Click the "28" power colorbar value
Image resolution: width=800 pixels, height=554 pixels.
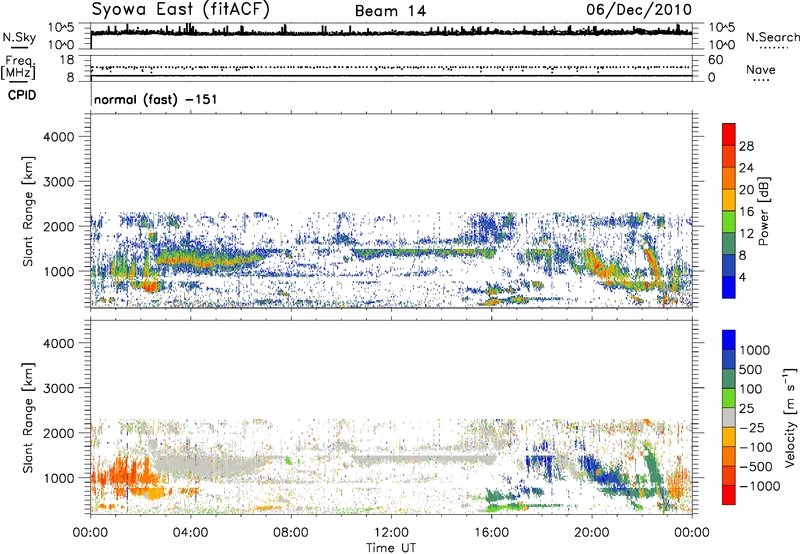[x=746, y=146]
